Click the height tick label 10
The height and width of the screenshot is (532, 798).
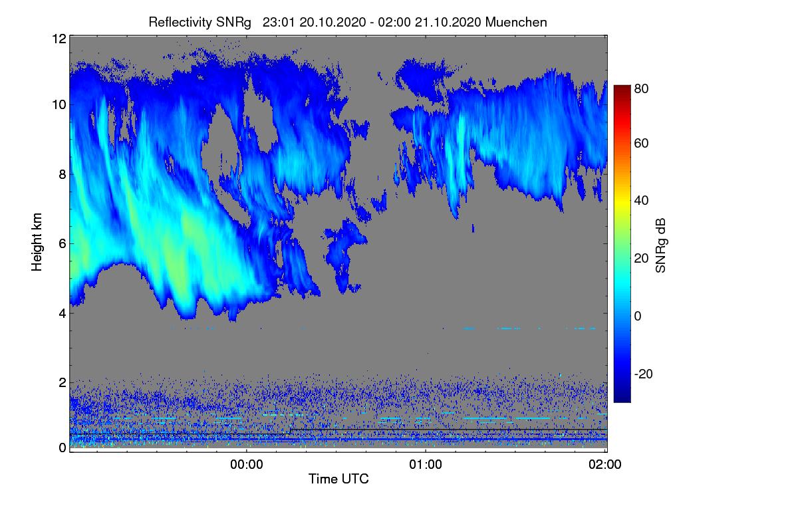[59, 104]
